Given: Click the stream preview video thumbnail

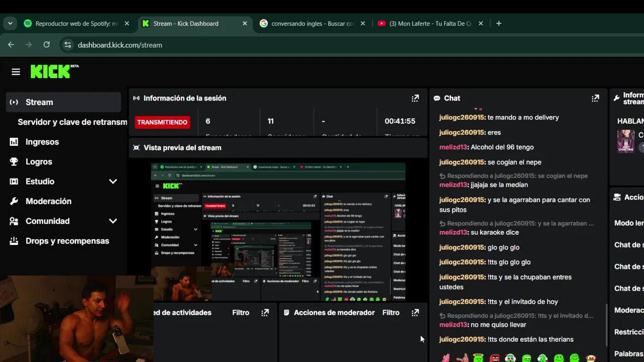Looking at the screenshot, I should click(278, 232).
